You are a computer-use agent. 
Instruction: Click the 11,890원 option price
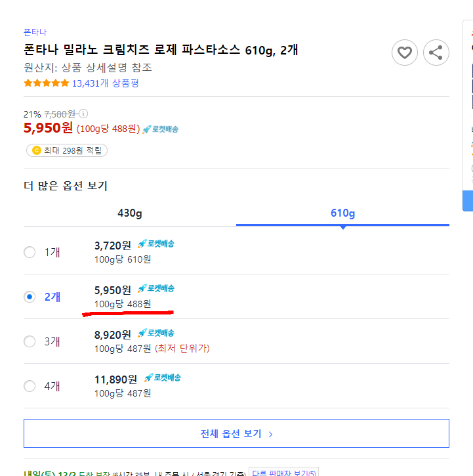coord(115,379)
